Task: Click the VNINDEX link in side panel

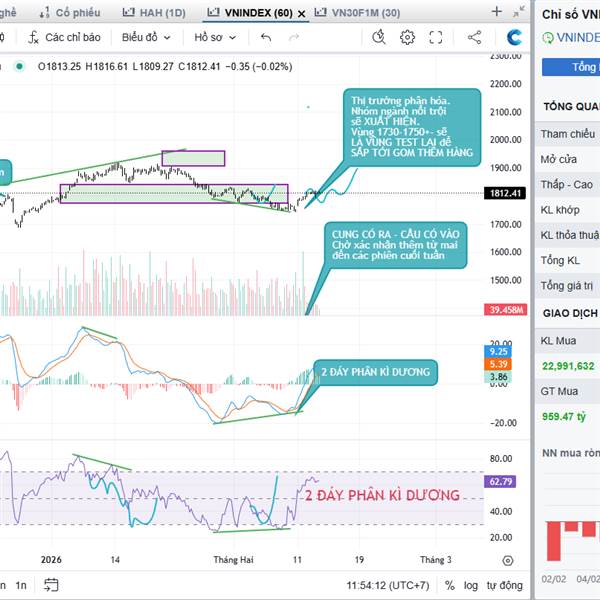Action: [x=578, y=38]
